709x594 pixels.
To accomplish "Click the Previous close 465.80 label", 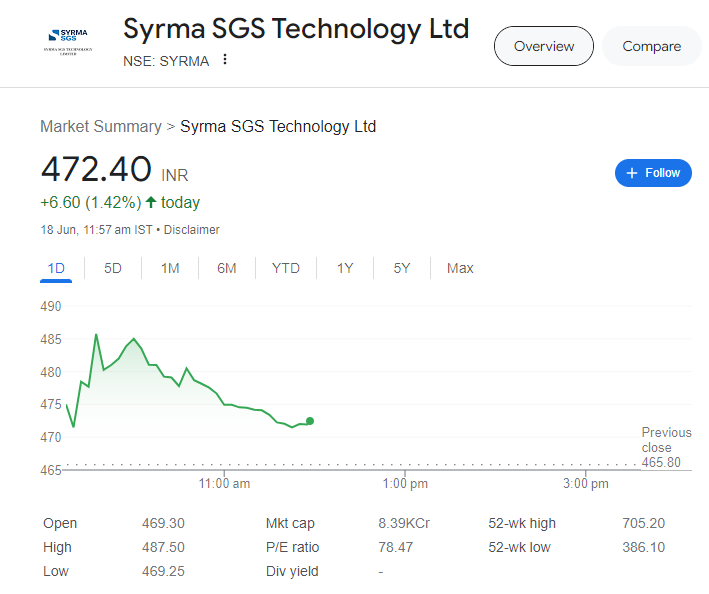I will click(666, 447).
